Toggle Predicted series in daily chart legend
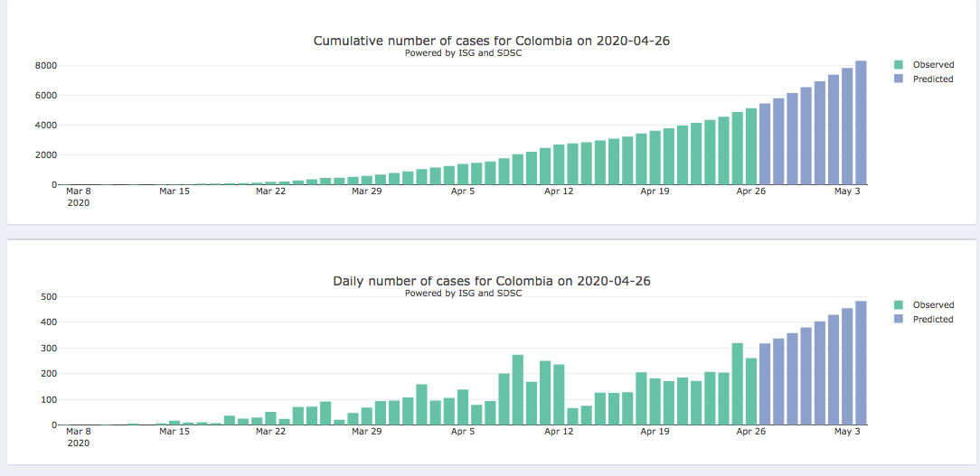The width and height of the screenshot is (980, 476). [x=933, y=320]
